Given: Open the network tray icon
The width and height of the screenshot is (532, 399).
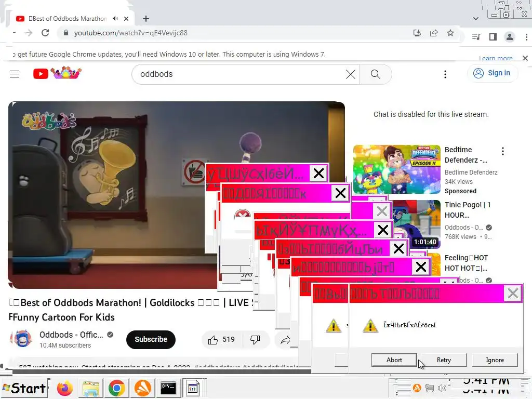Looking at the screenshot, I should point(430,388).
